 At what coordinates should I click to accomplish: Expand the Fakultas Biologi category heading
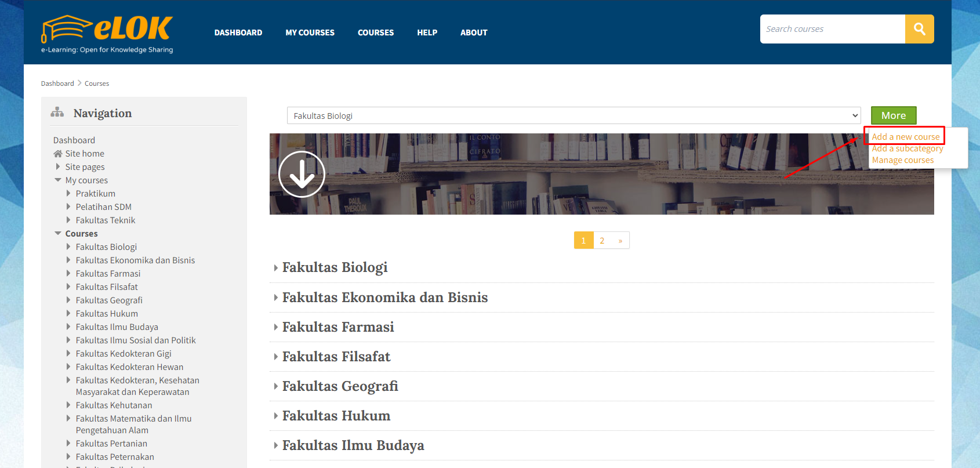tap(335, 267)
